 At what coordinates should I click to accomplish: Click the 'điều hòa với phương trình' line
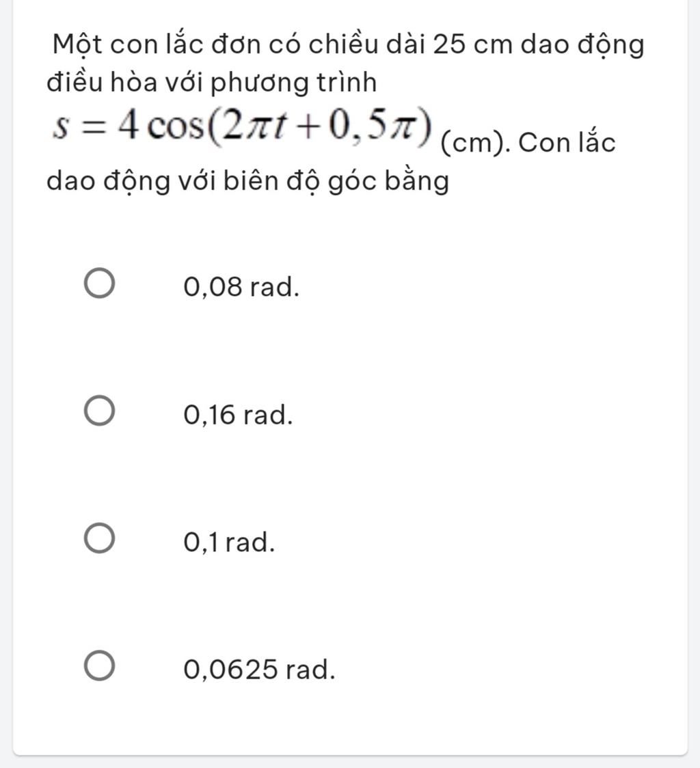[212, 82]
